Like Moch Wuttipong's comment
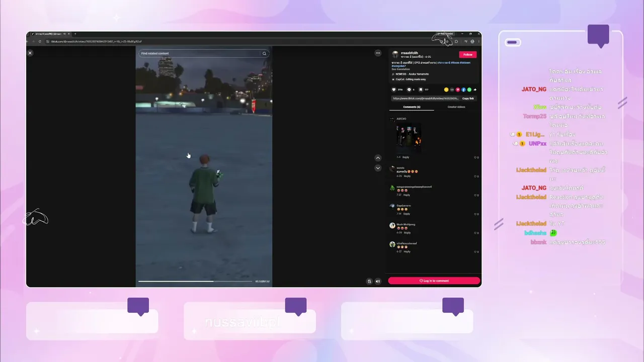 point(475,233)
